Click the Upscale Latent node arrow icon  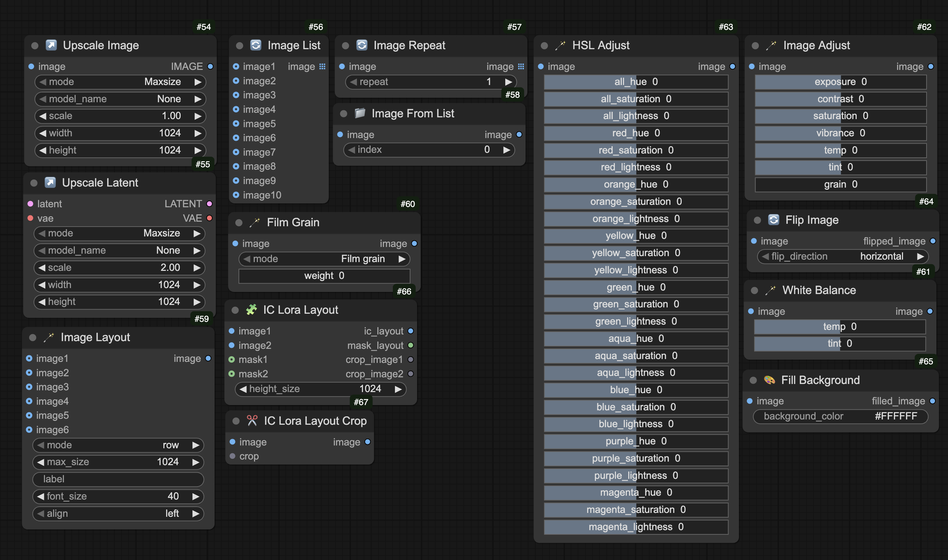(x=50, y=183)
